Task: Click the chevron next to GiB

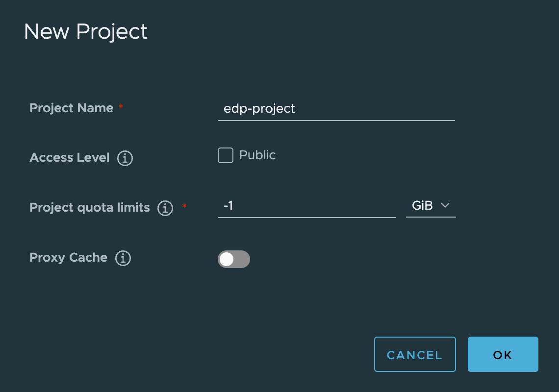Action: click(445, 206)
